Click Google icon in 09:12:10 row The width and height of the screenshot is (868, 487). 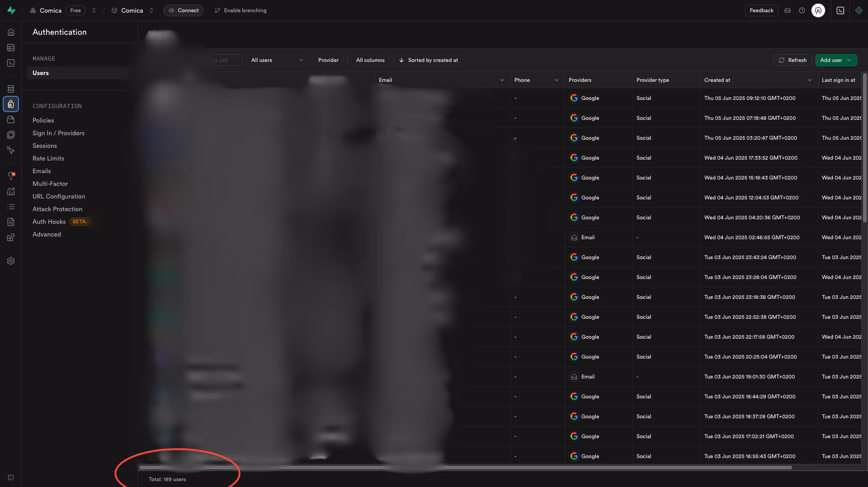[574, 98]
